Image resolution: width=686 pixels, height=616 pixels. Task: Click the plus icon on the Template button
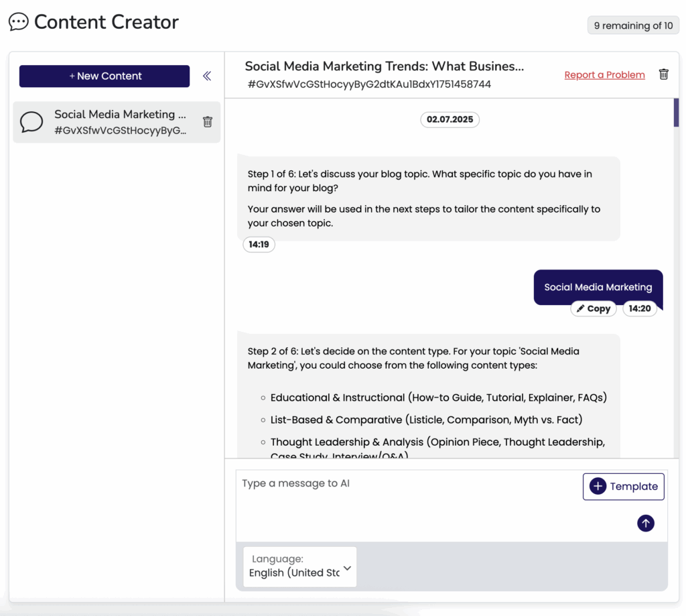click(x=598, y=486)
